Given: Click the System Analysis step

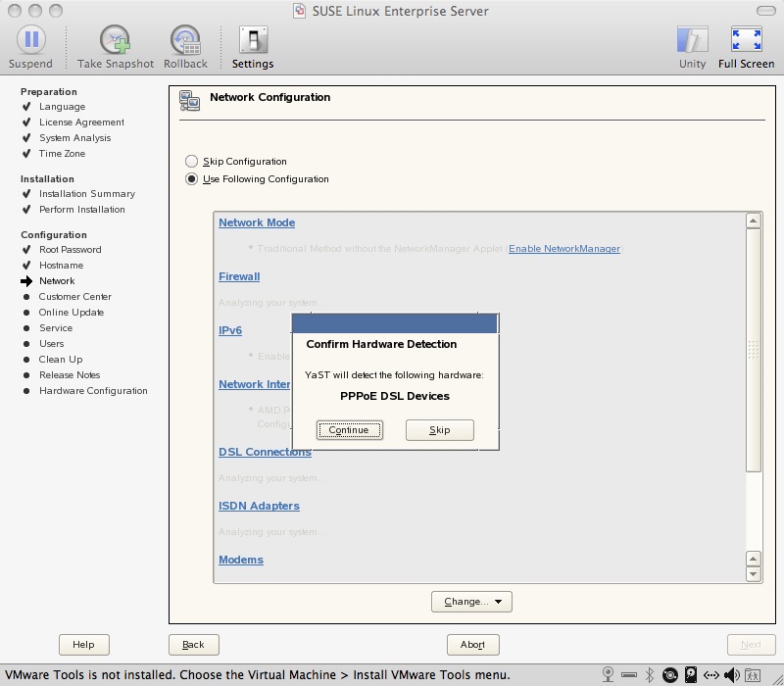Looking at the screenshot, I should 75,137.
